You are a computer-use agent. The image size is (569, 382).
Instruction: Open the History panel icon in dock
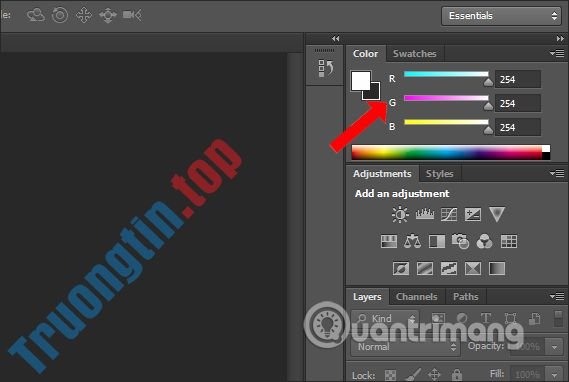tap(325, 68)
